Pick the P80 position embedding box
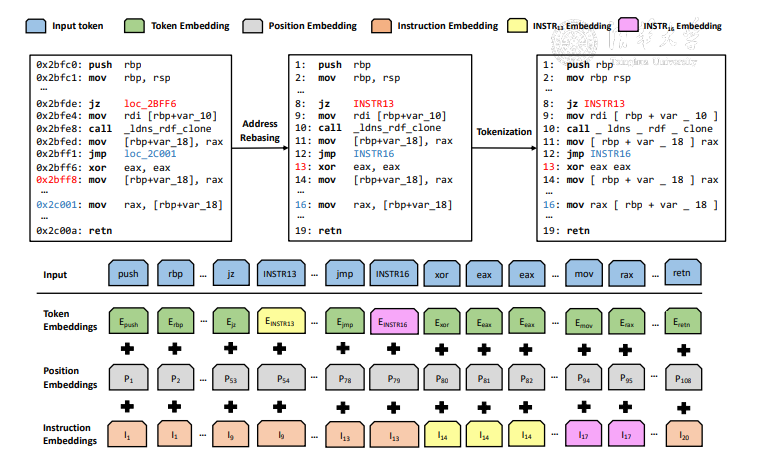The height and width of the screenshot is (460, 764). (441, 377)
